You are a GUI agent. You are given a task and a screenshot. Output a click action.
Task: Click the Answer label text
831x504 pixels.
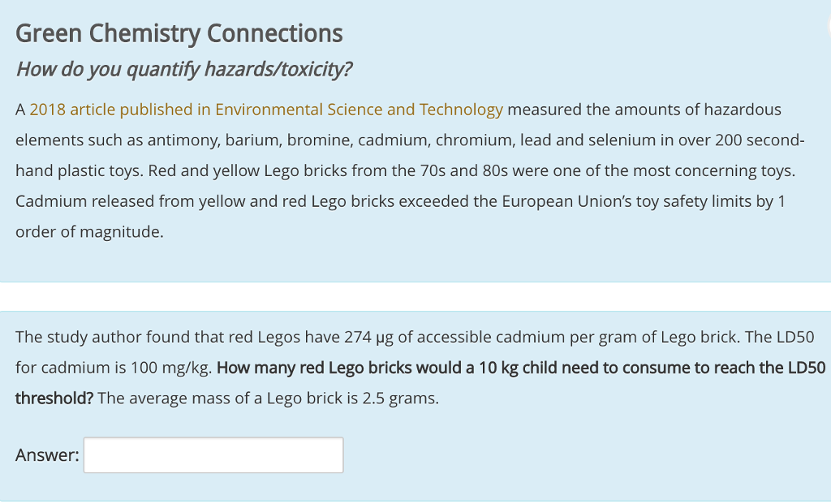click(47, 454)
